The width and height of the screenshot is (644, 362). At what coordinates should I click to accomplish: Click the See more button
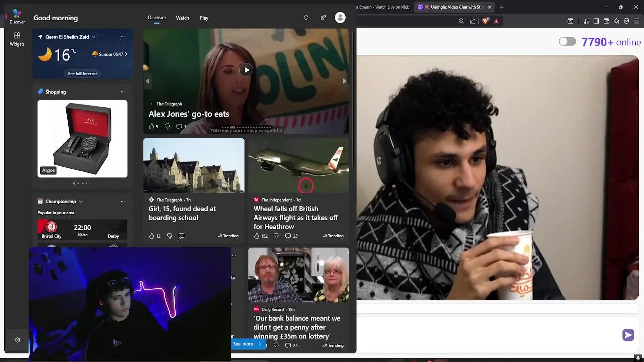pyautogui.click(x=248, y=344)
